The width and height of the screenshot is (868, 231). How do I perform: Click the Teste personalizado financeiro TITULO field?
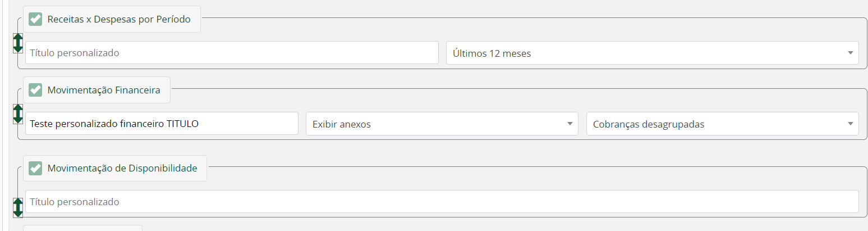(x=162, y=124)
